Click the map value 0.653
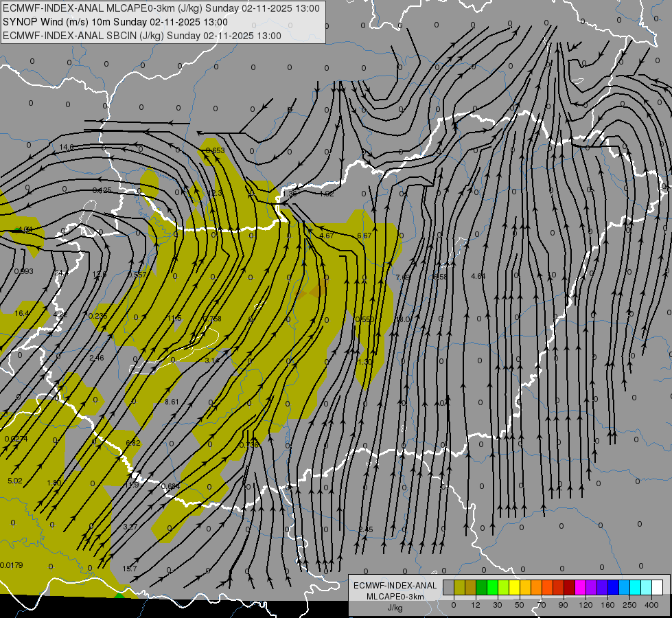 click(x=215, y=150)
